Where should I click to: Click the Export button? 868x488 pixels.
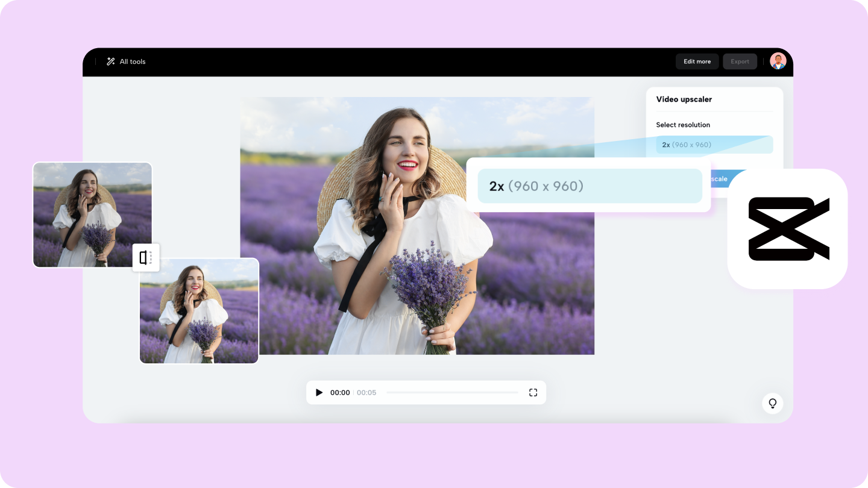pyautogui.click(x=740, y=61)
